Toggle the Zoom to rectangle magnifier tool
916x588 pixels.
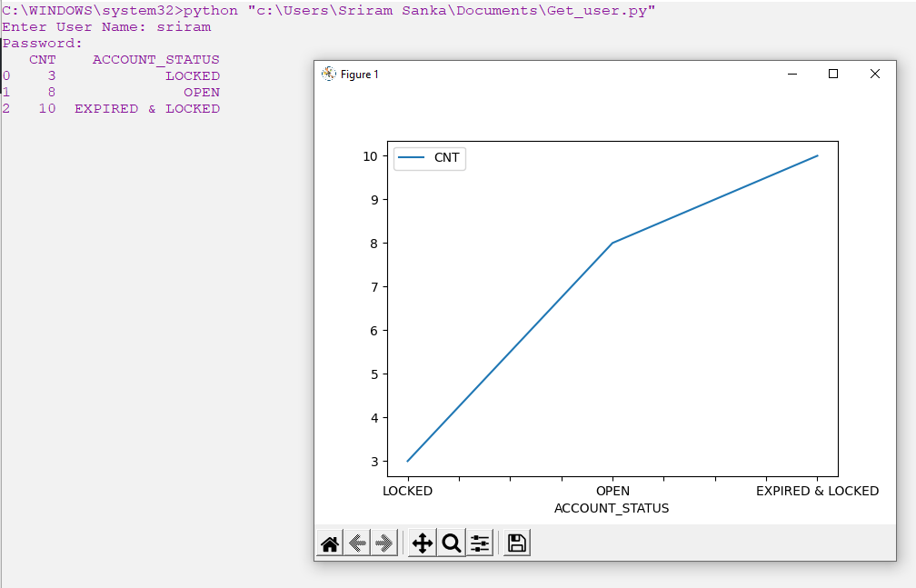point(451,543)
